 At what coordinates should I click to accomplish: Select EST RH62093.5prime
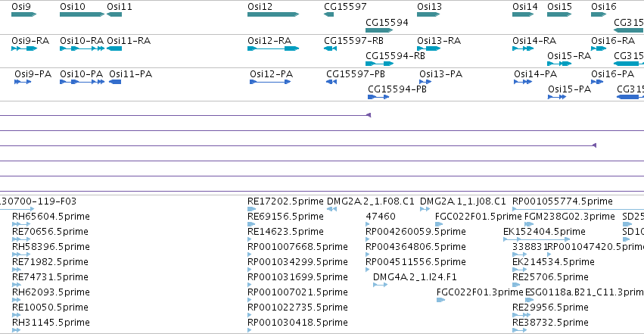(x=51, y=292)
